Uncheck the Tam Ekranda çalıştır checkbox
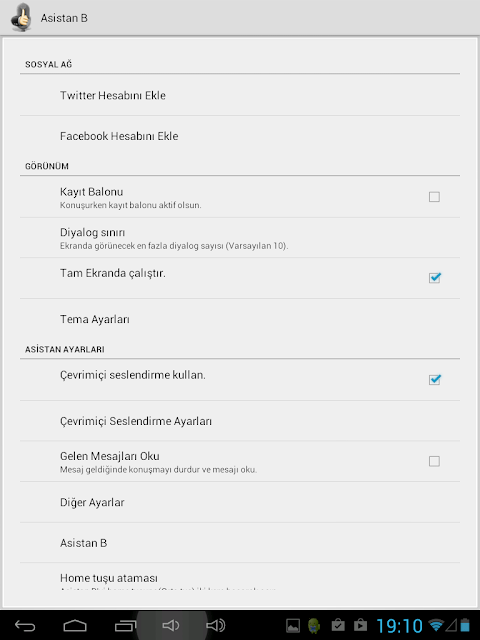The width and height of the screenshot is (480, 640). 434,278
